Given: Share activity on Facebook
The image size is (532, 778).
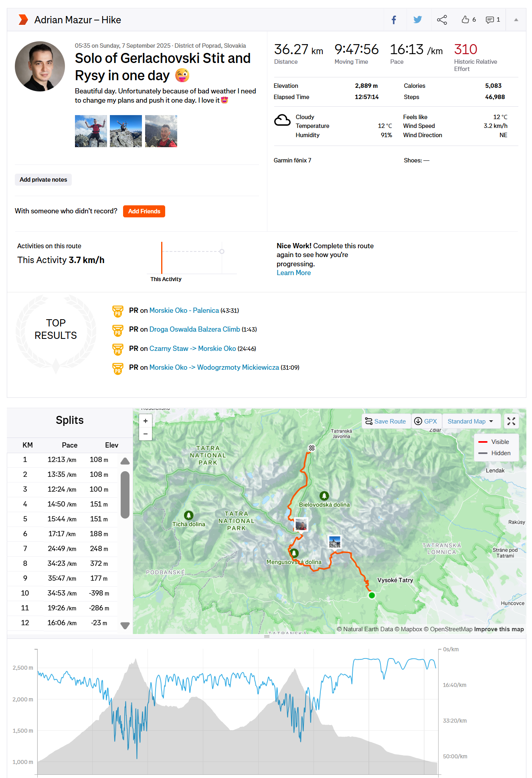Looking at the screenshot, I should coord(394,20).
